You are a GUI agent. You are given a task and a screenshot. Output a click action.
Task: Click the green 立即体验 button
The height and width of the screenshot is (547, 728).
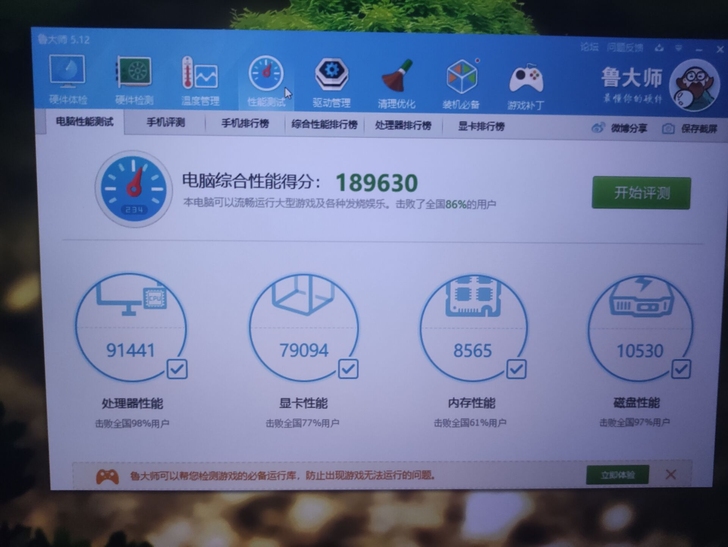618,475
